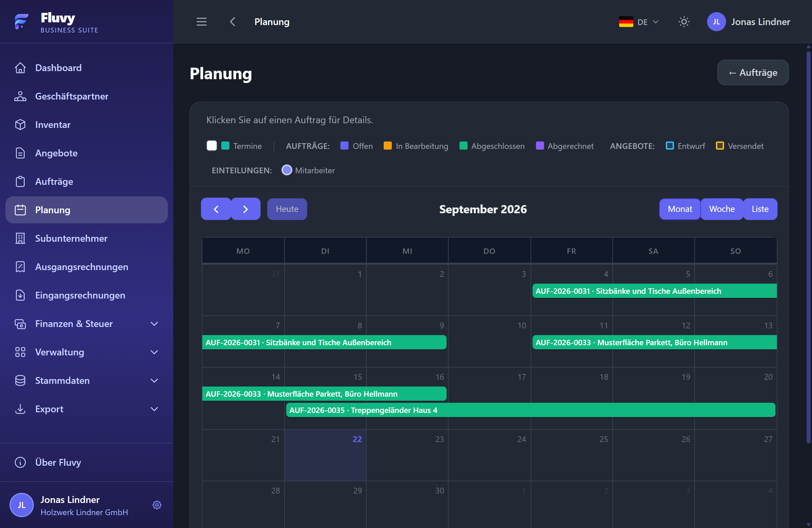Click the Fluvy logo icon
The image size is (812, 528).
[21, 22]
